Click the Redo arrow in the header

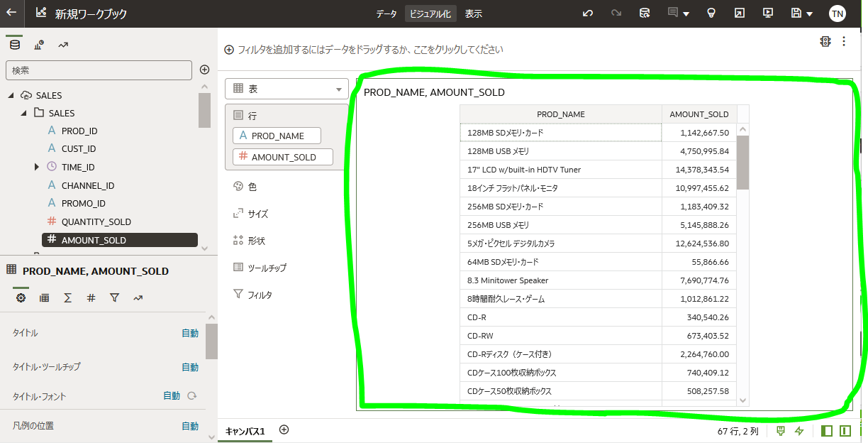tap(616, 13)
